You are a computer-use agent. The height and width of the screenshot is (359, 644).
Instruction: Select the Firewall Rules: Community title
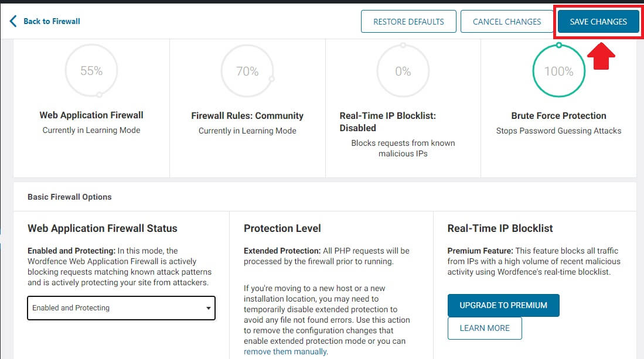(247, 116)
